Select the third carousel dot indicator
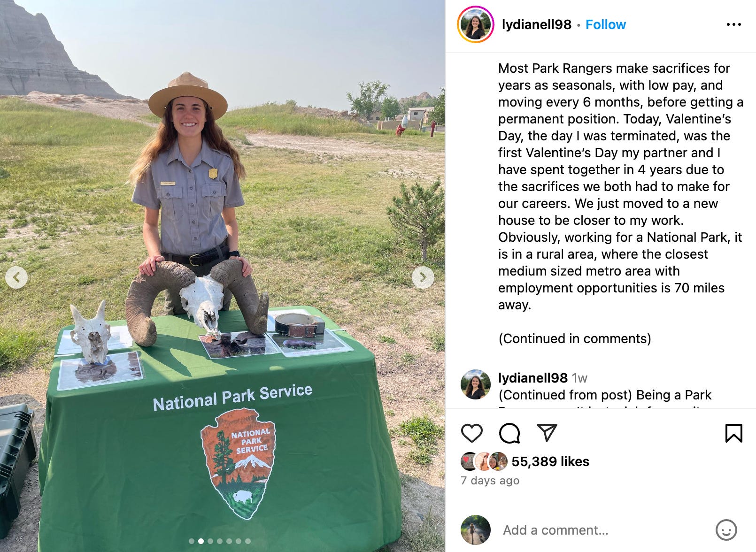 (210, 541)
